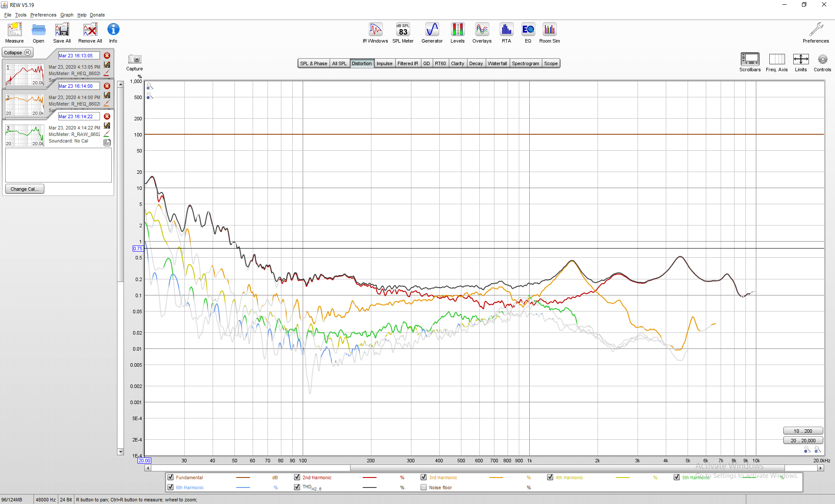
Task: Toggle the 6th Harmonic checkbox
Action: coord(170,487)
